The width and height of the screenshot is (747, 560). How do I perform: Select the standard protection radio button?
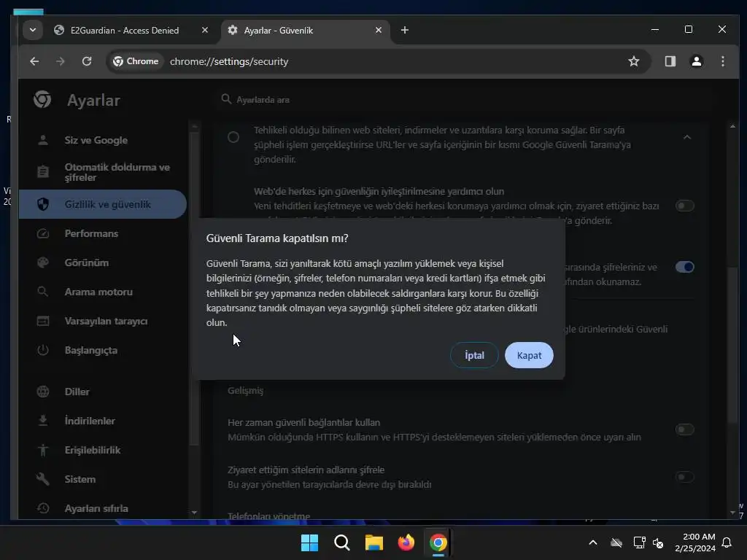[x=233, y=137]
